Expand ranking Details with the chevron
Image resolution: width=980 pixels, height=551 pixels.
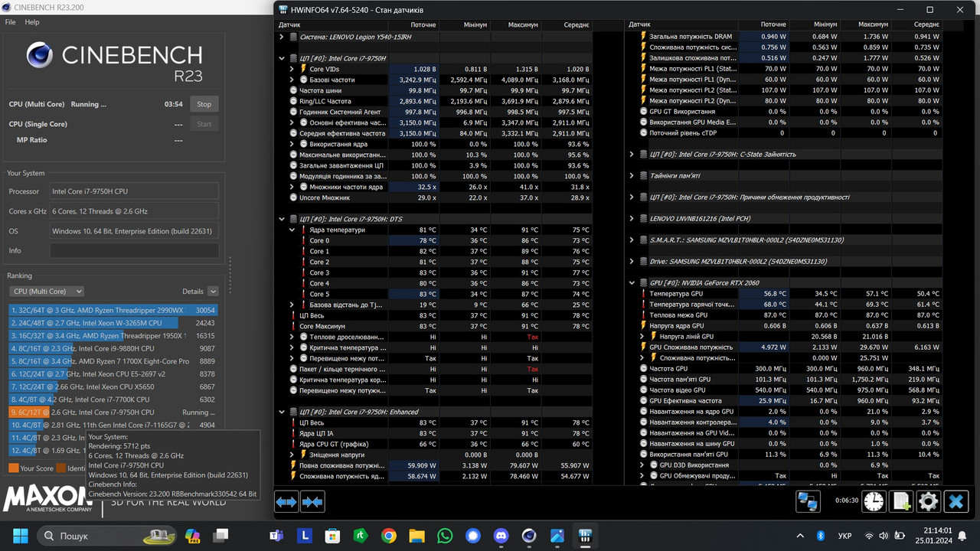click(213, 291)
